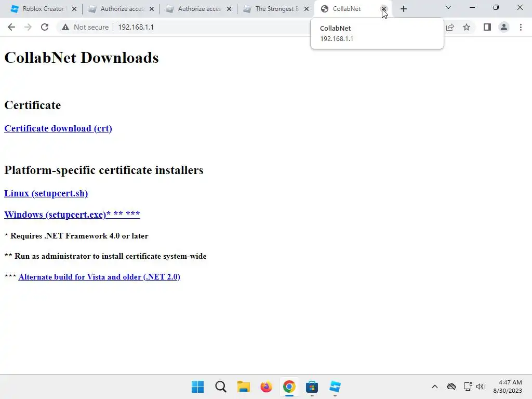The width and height of the screenshot is (532, 399).
Task: Open the Chrome three-dot menu
Action: 521,27
